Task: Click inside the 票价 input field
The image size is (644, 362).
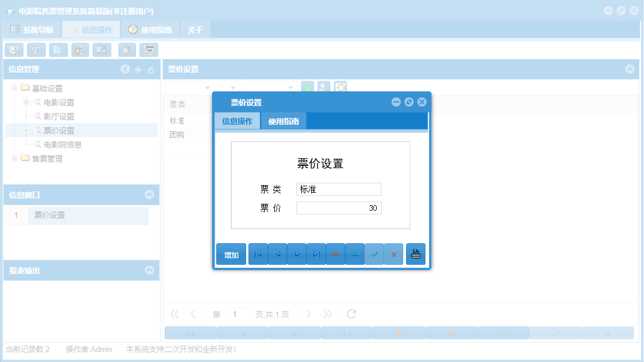Action: point(339,208)
